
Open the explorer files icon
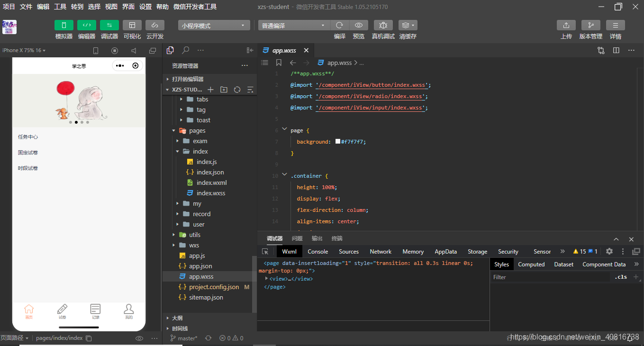[x=171, y=50]
